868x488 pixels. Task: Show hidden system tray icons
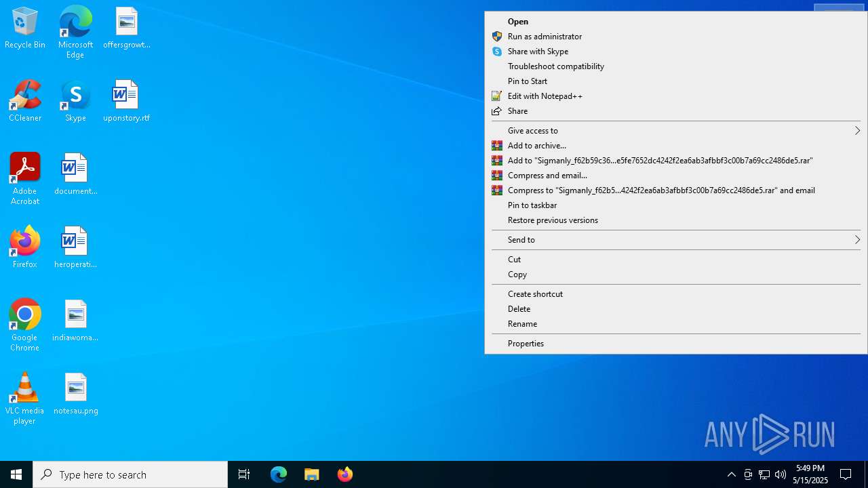pos(731,474)
